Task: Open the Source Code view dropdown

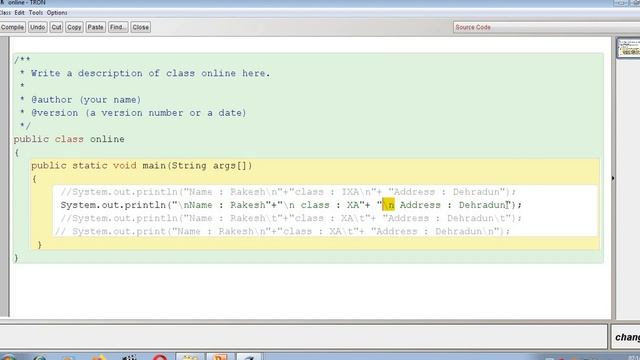Action: pyautogui.click(x=546, y=27)
